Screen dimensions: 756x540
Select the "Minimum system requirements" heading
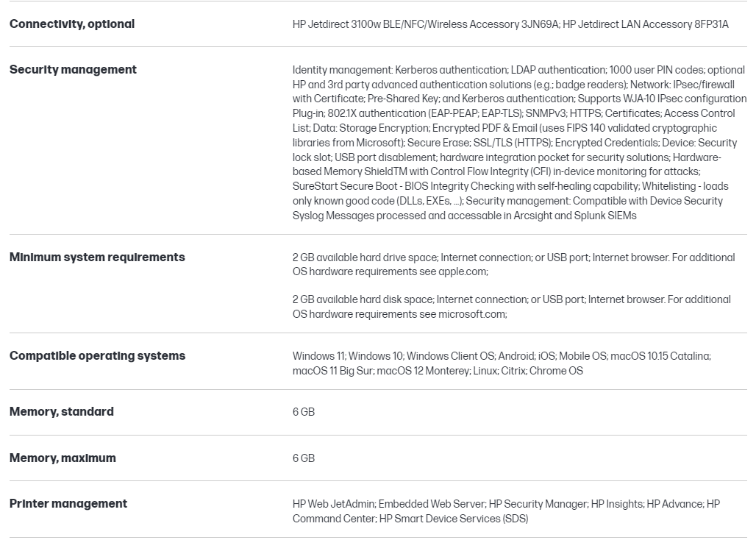point(97,257)
